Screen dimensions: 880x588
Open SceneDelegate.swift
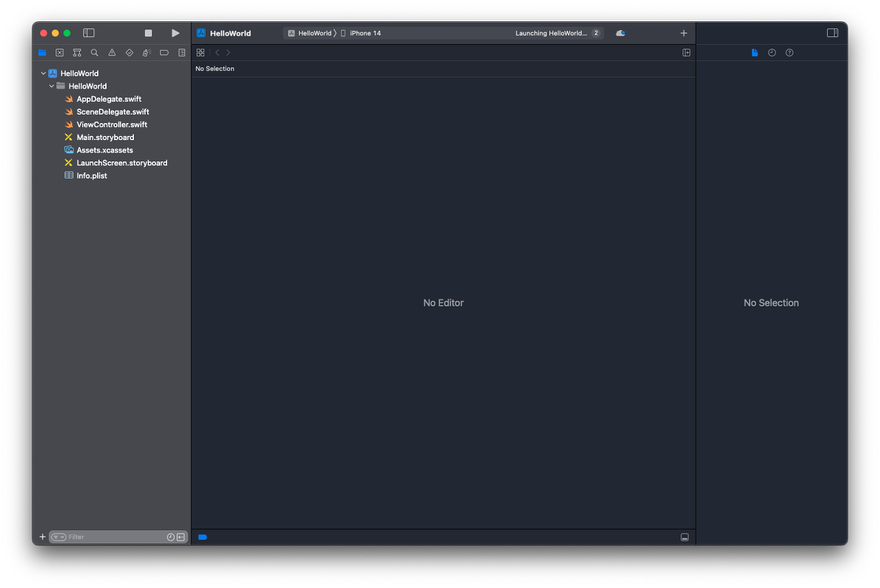coord(113,112)
